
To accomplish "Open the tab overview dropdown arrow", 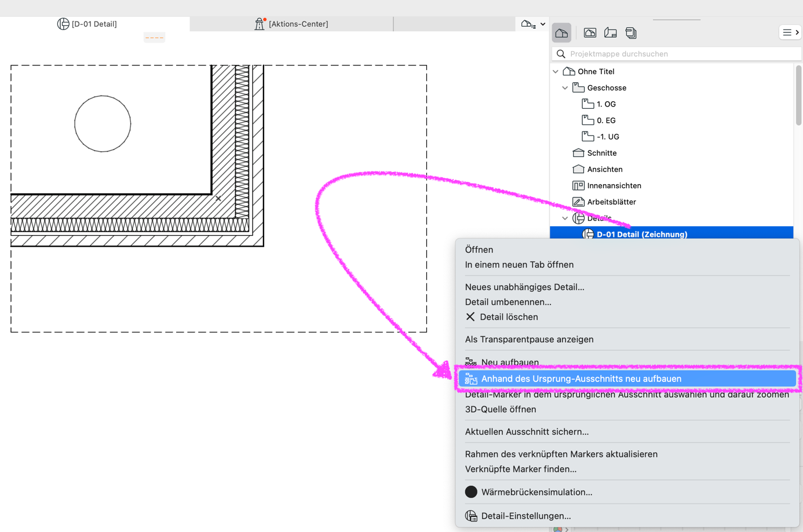I will [x=543, y=24].
